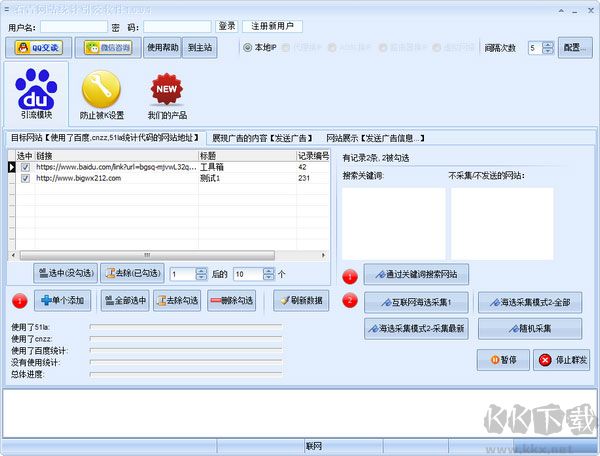
Task: Focus the 不采集/不发送的网站 text area
Action: coord(502,223)
